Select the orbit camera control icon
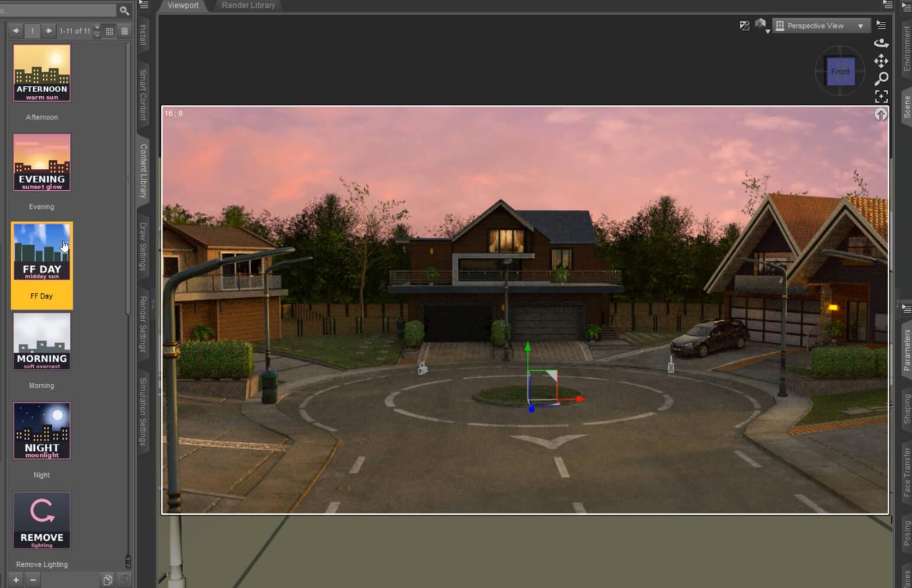Image resolution: width=912 pixels, height=588 pixels. (x=881, y=43)
